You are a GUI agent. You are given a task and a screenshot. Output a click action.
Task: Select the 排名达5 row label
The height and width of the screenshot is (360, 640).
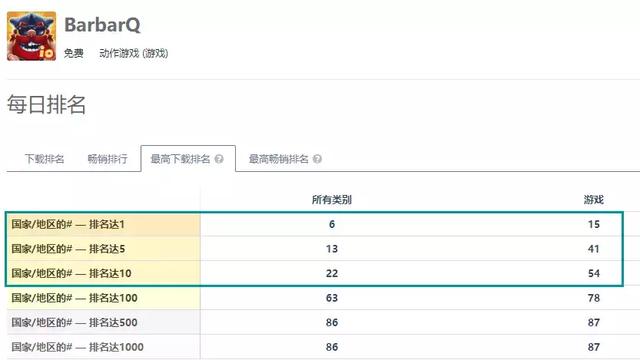(x=68, y=249)
